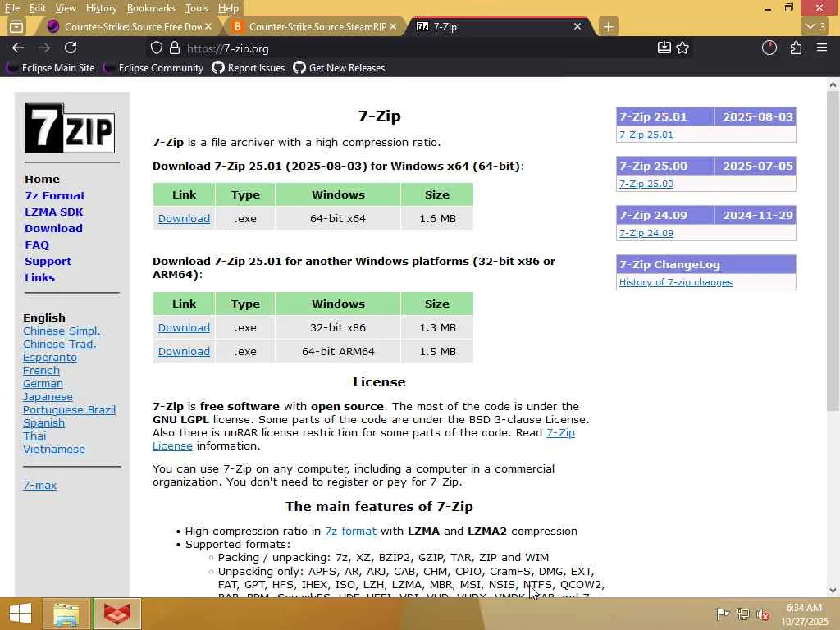Open the network tray icon
The height and width of the screenshot is (630, 840).
[x=743, y=614]
